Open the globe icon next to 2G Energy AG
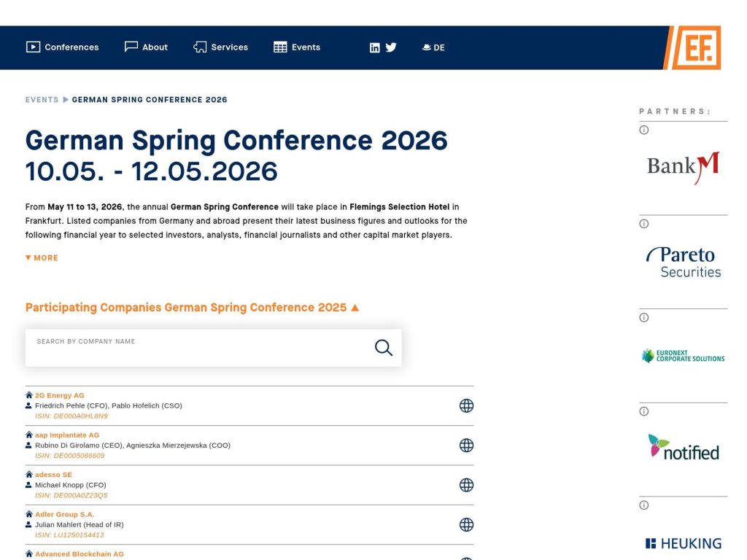The image size is (747, 560). [466, 405]
